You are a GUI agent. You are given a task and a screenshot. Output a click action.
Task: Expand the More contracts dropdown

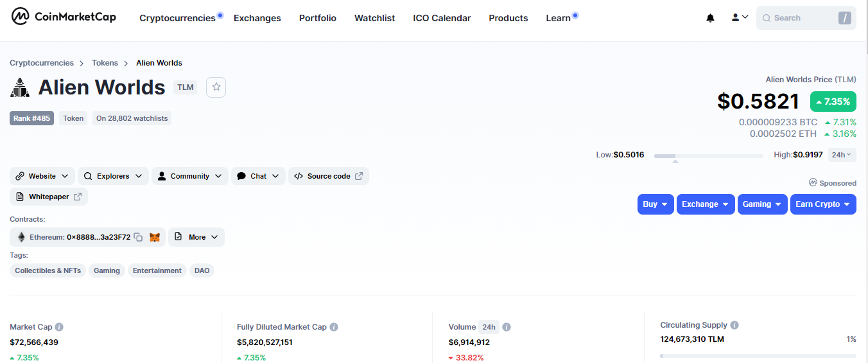(196, 237)
